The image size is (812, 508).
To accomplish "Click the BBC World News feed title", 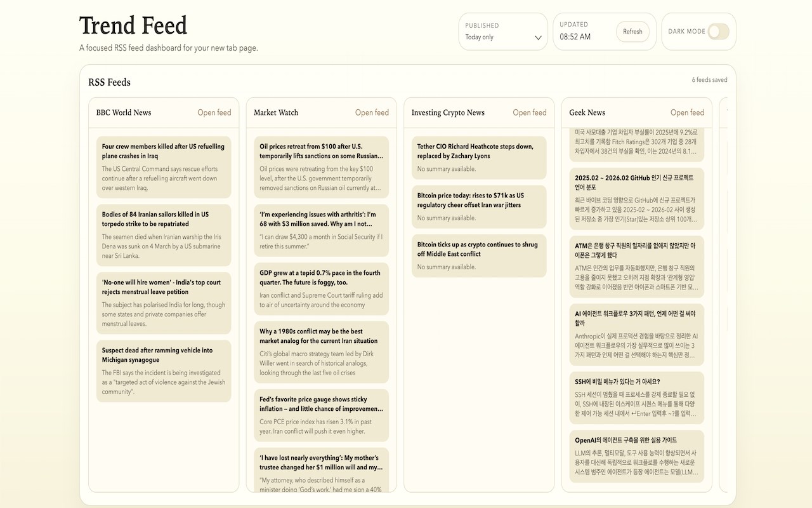I will 124,112.
